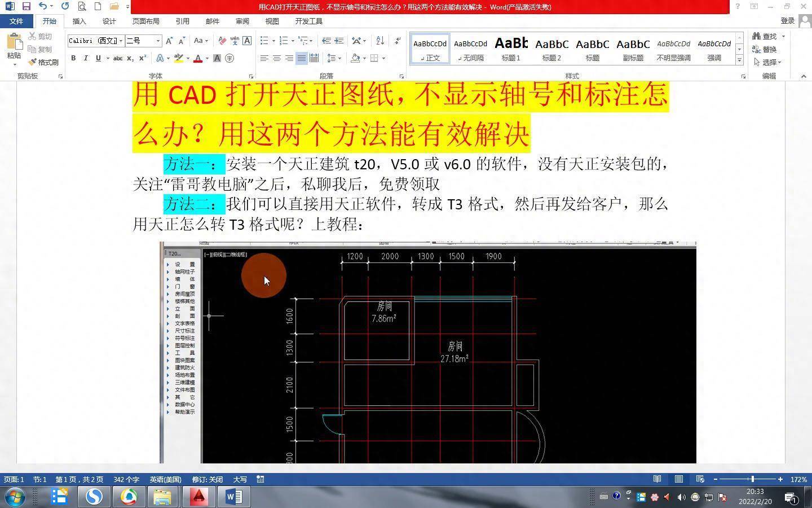Save the document from quick access toolbar
This screenshot has width=812, height=508.
click(26, 6)
